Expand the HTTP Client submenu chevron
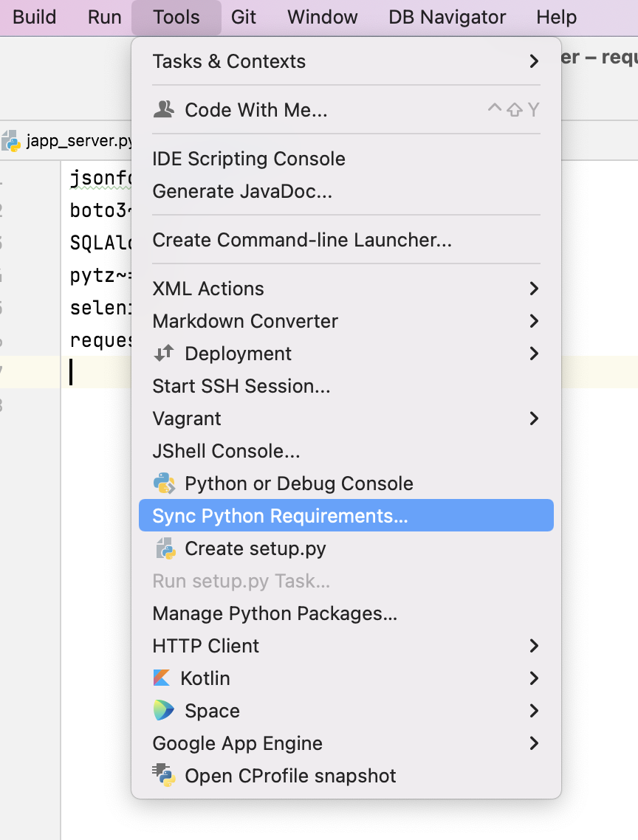 click(x=533, y=646)
